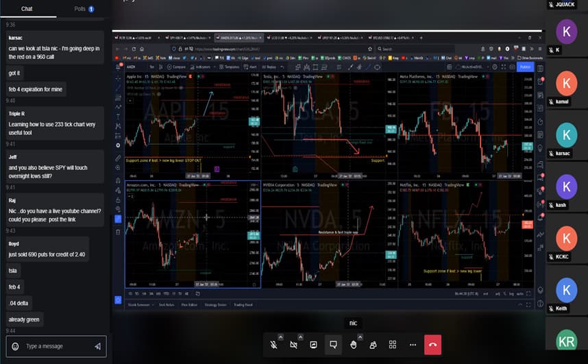
Task: Delete drawings with trash icon
Action: click(118, 232)
